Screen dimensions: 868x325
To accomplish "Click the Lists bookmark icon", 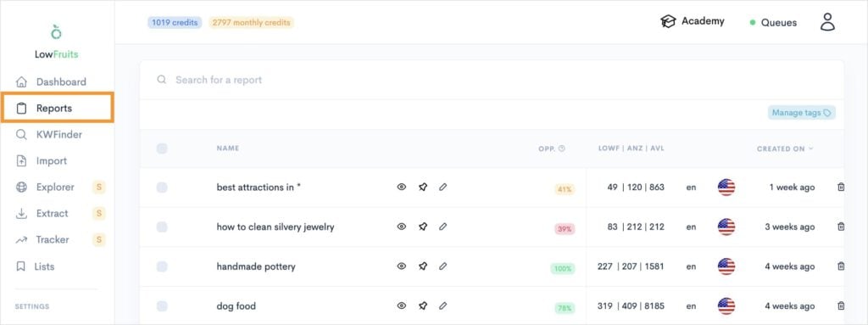I will (x=21, y=266).
